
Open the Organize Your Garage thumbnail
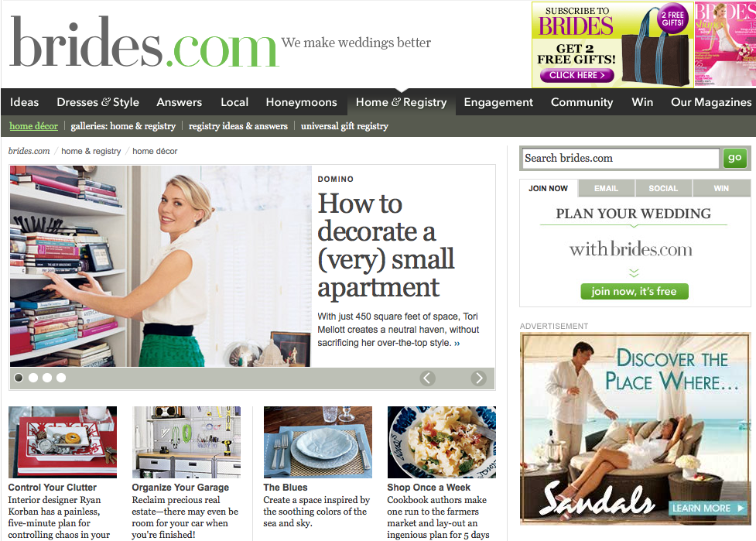(186, 442)
